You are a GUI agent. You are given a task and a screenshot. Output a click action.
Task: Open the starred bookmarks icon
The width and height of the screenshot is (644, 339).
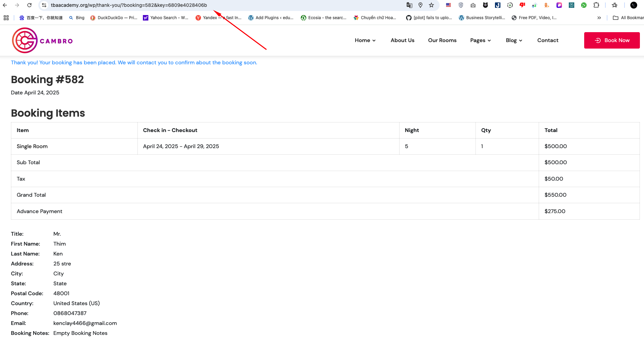coord(615,5)
